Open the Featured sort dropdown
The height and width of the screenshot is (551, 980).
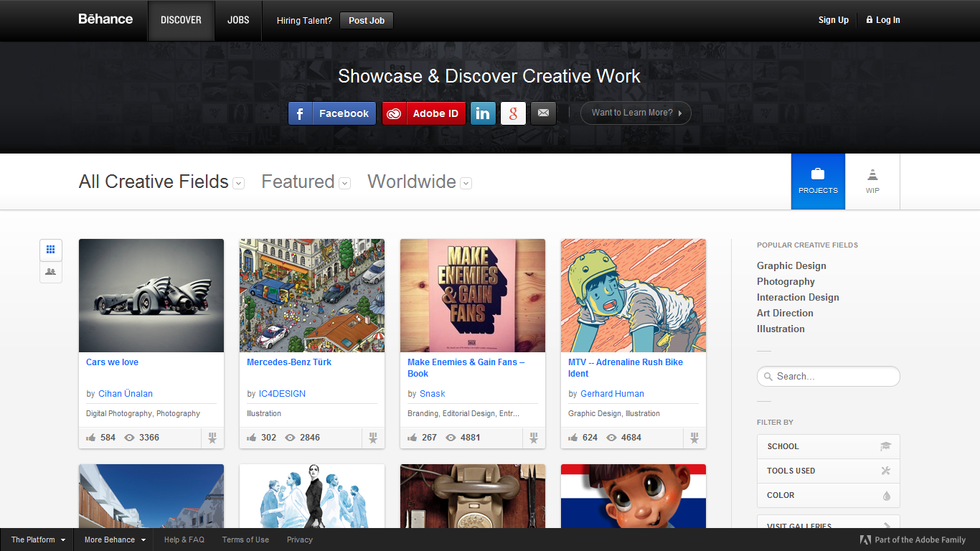[x=344, y=183]
